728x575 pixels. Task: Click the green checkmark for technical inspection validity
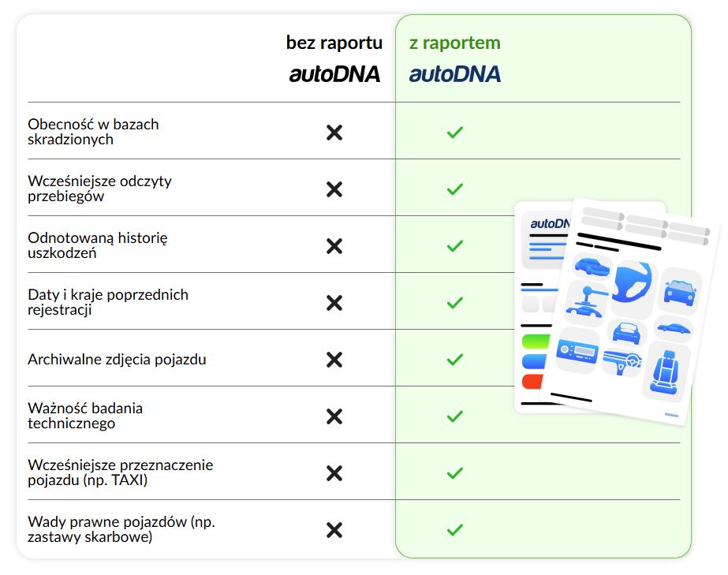[454, 416]
